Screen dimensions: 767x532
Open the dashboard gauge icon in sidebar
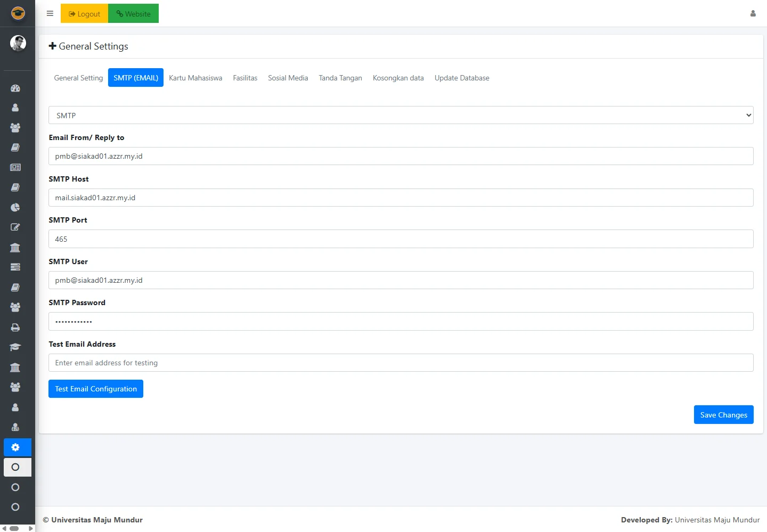(x=15, y=88)
